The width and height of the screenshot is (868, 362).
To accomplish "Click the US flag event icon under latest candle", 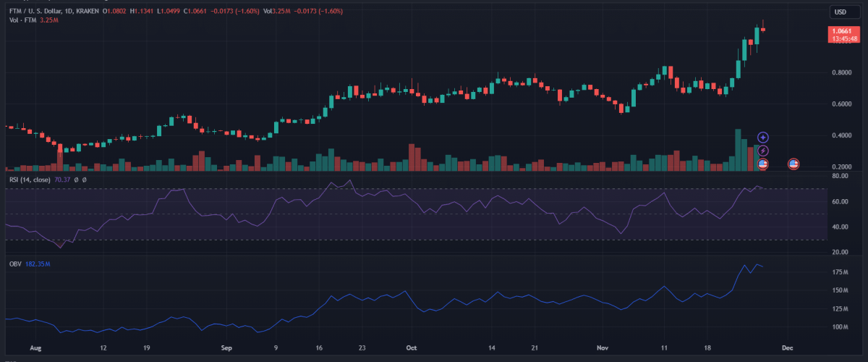I will pyautogui.click(x=762, y=164).
